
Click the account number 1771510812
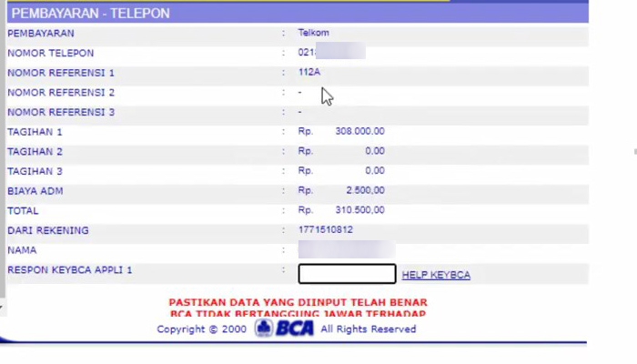[x=326, y=229]
